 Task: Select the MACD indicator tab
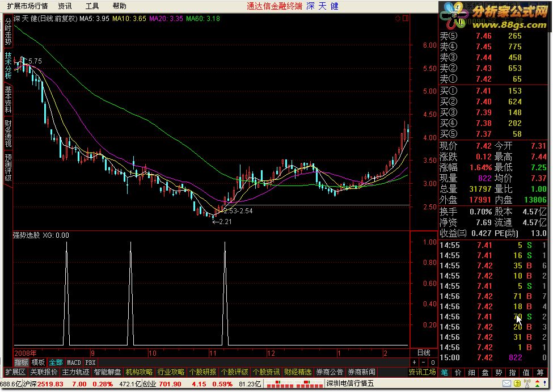click(74, 363)
